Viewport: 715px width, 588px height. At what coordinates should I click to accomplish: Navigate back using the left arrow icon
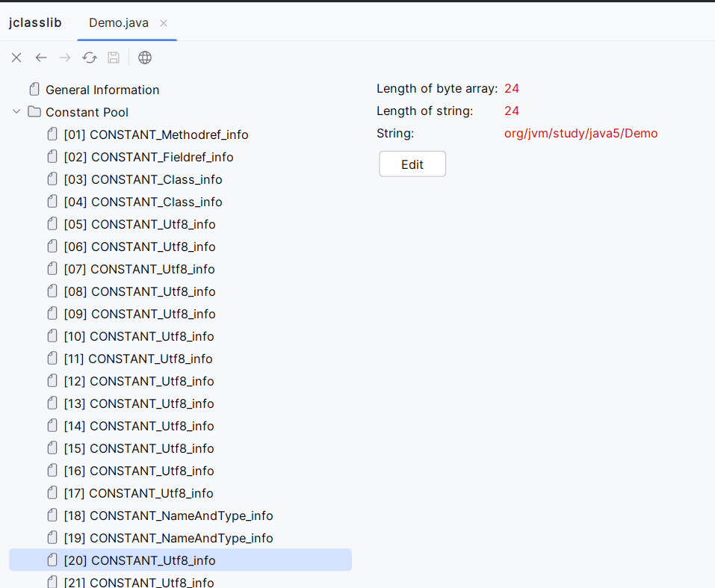(41, 58)
